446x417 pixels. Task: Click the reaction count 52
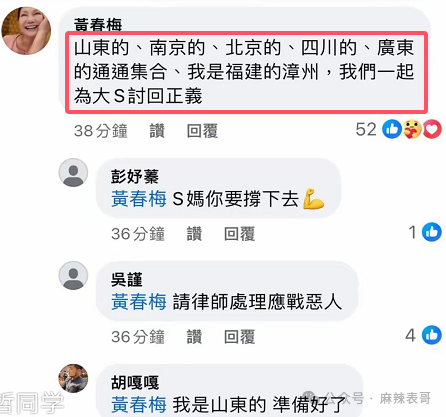[366, 129]
